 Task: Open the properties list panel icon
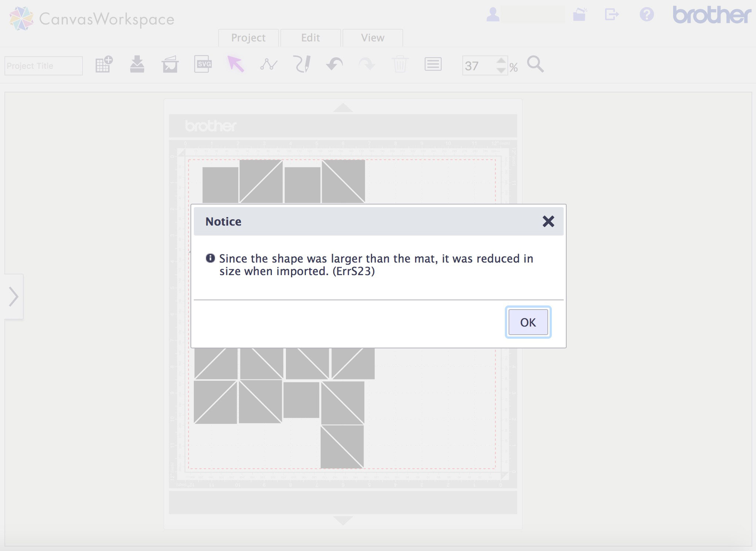click(x=433, y=64)
